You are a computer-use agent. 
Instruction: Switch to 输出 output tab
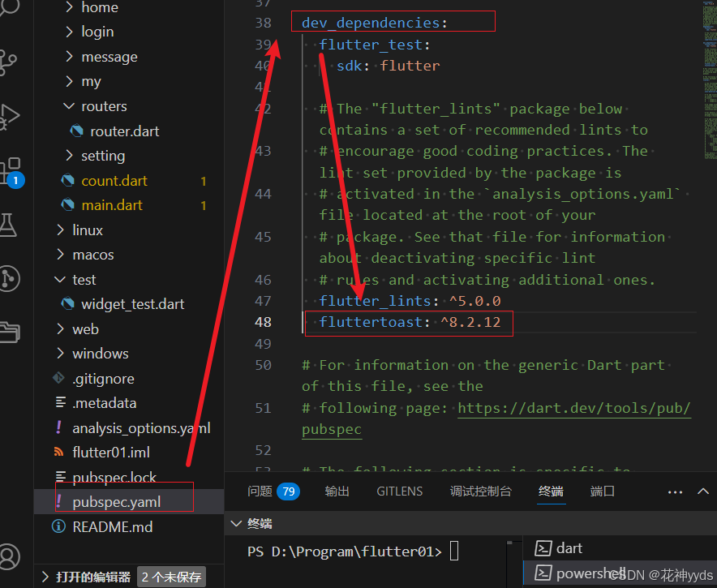coord(337,491)
